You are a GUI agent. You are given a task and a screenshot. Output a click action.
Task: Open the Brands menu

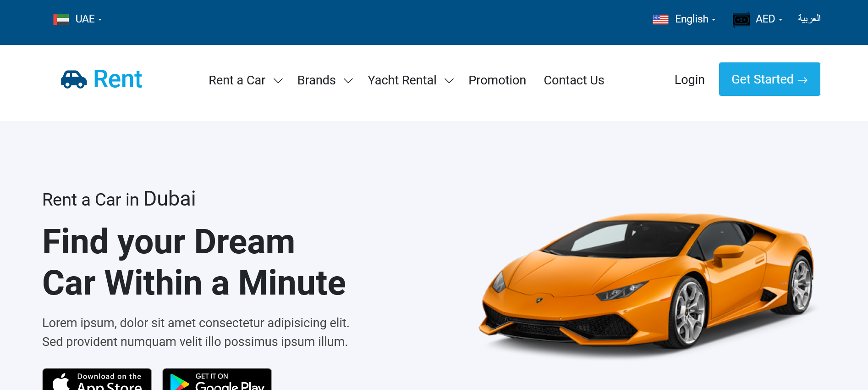coord(317,80)
